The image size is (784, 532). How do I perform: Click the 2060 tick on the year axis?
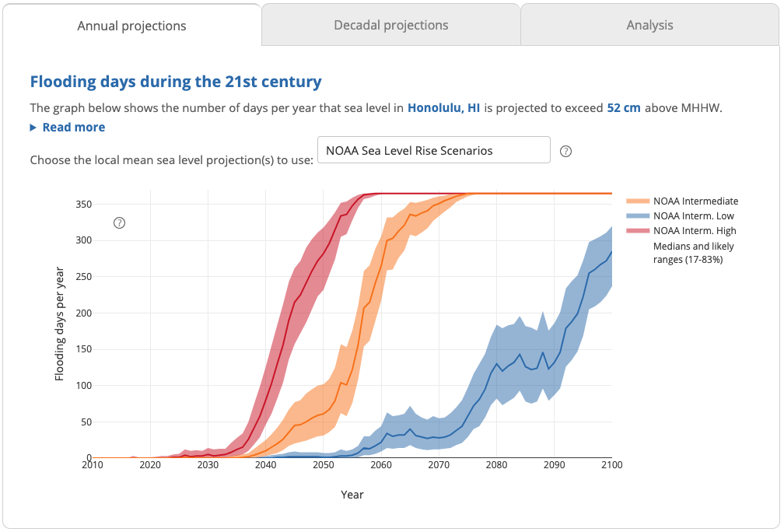point(381,465)
